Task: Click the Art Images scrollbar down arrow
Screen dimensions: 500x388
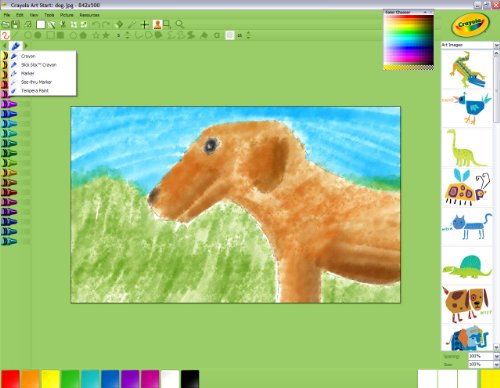Action: point(496,347)
